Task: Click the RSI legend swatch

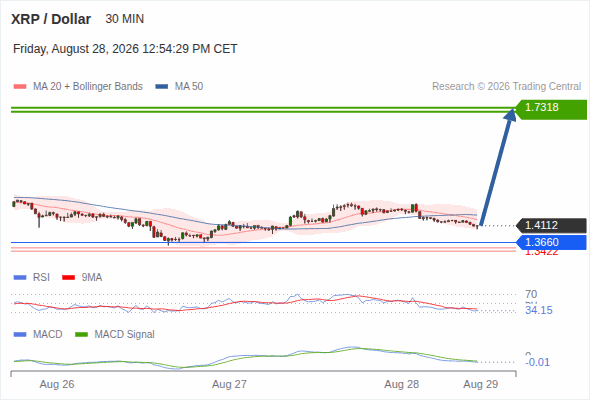Action: pos(20,278)
